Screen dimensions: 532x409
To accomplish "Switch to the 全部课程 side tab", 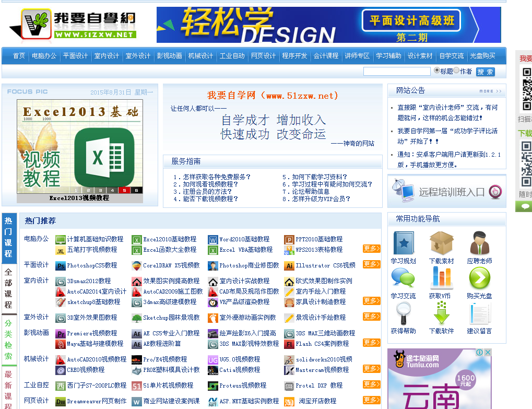I will (x=8, y=288).
